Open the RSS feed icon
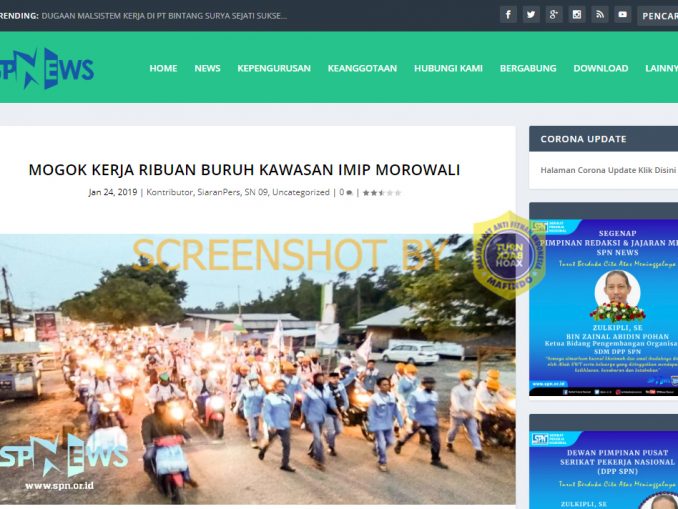 tap(599, 15)
